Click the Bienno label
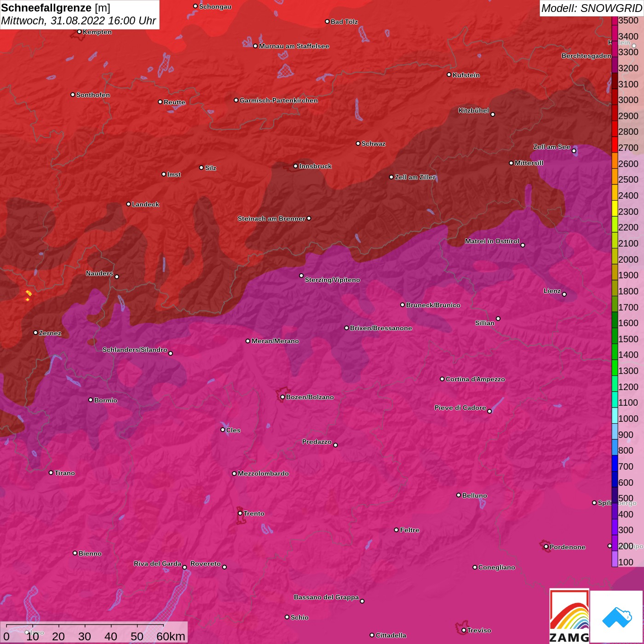 (90, 553)
